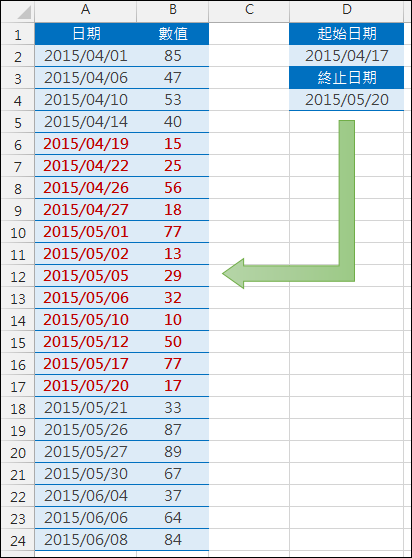Select red date 2015/05/12

click(x=85, y=342)
